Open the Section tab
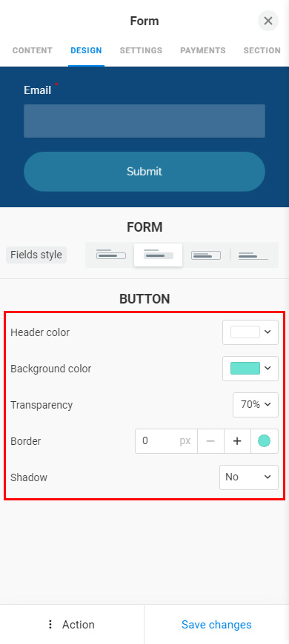The image size is (289, 644). click(262, 50)
